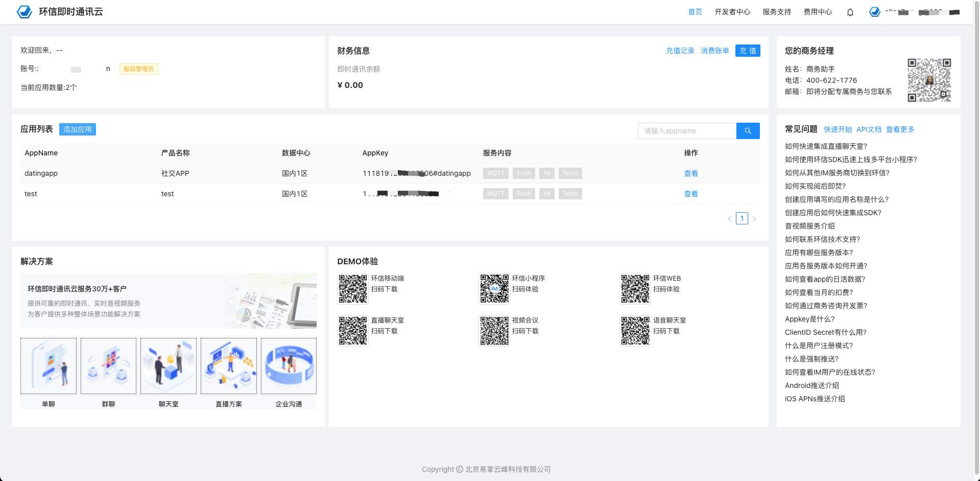Click MQTT tag in datingapp row
This screenshot has height=481, width=980.
[496, 173]
